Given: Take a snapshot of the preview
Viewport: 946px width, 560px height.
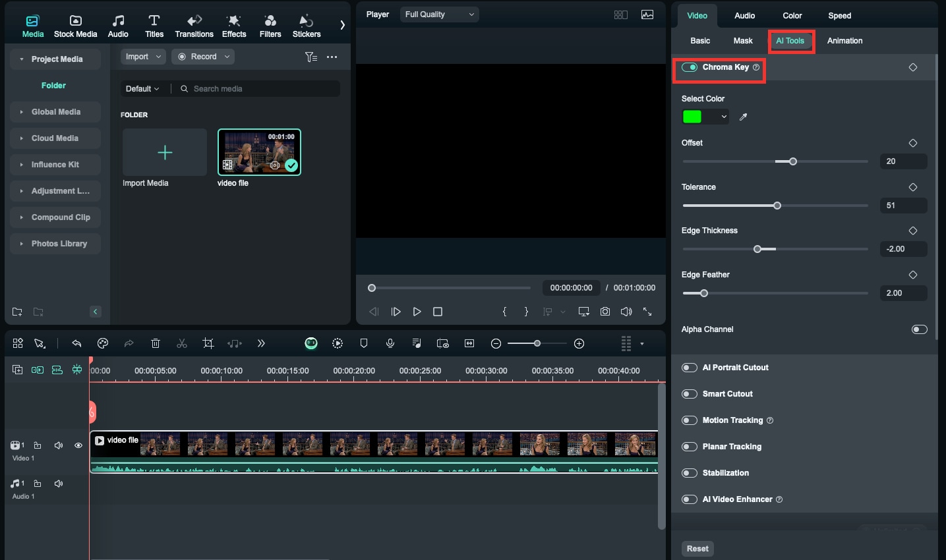Looking at the screenshot, I should (605, 312).
